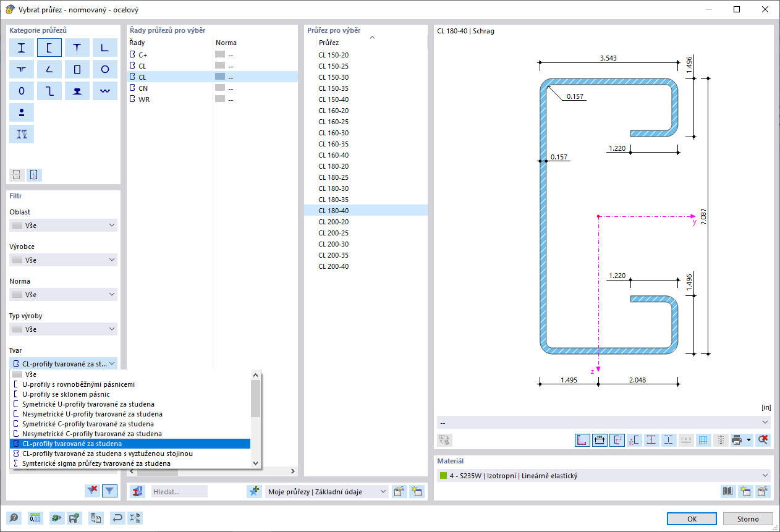Toggle stress points I-section icon with red dots
This screenshot has width=780, height=532.
pyautogui.click(x=651, y=440)
